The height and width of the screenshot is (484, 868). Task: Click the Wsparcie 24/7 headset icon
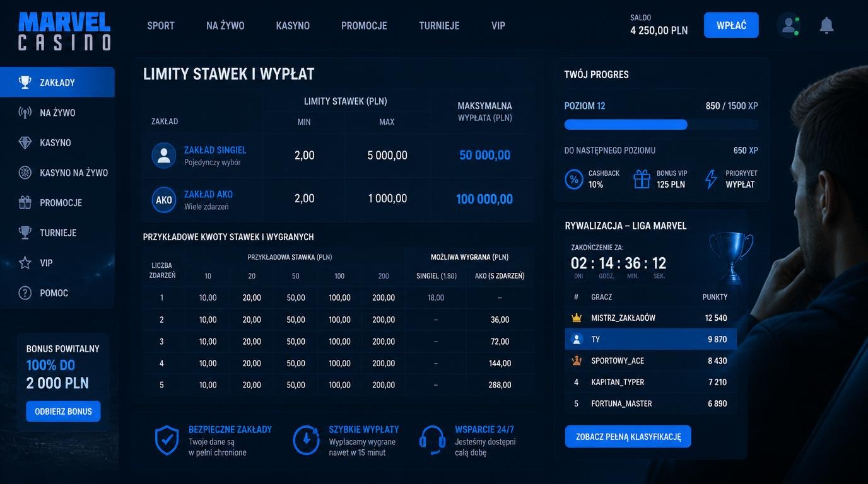(x=432, y=440)
